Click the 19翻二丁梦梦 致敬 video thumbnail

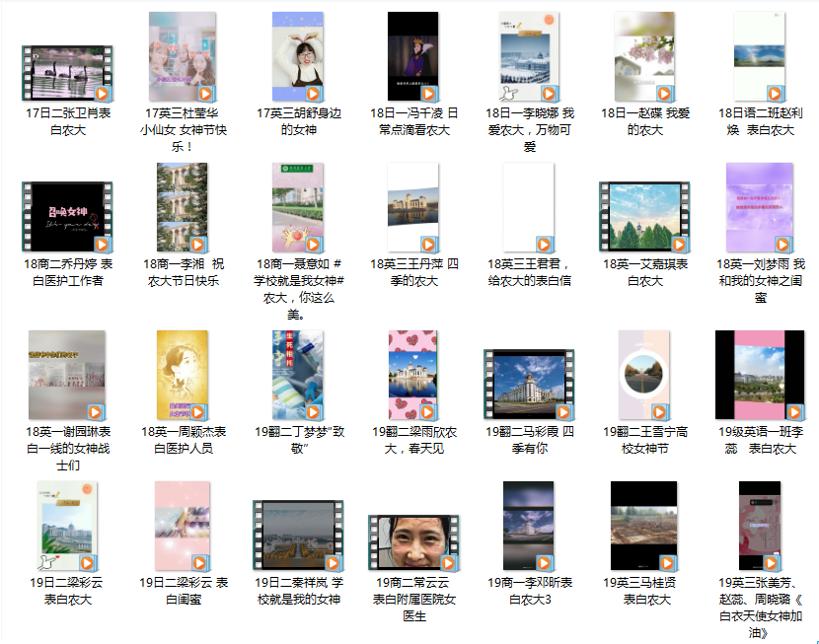298,375
